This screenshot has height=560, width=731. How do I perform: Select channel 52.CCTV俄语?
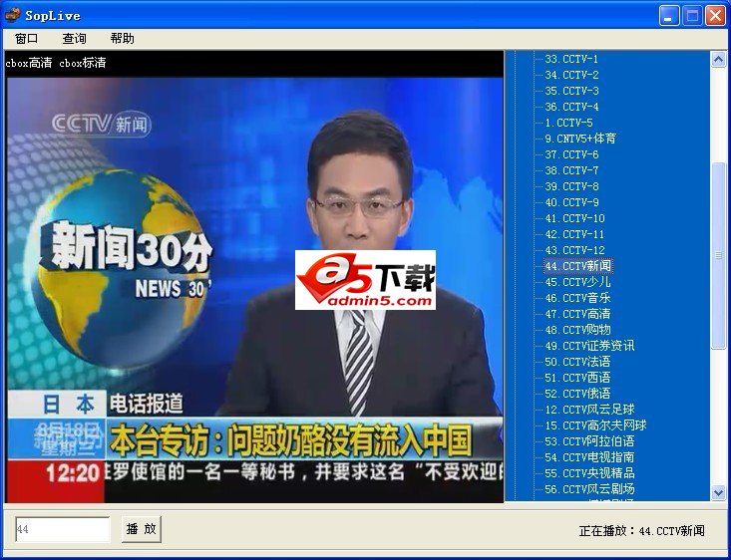coord(577,394)
